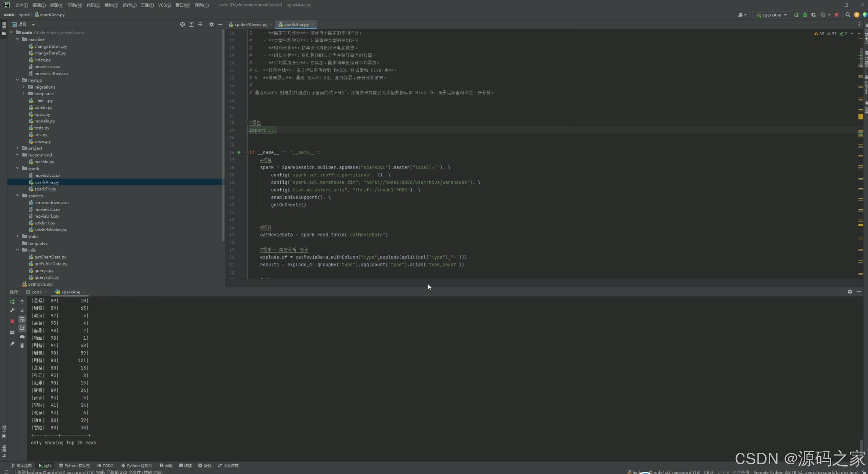
Task: Toggle soft-wrap in the Run console
Action: tap(22, 320)
